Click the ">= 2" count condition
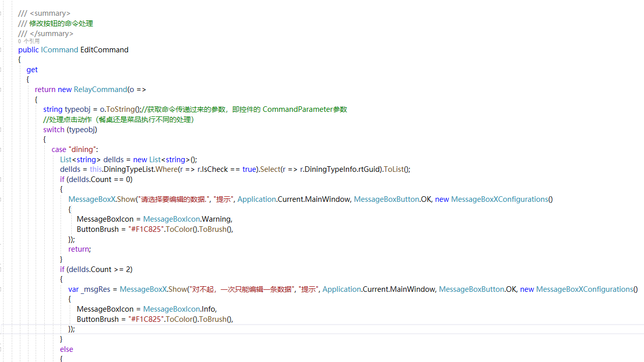The width and height of the screenshot is (644, 362). (x=123, y=269)
